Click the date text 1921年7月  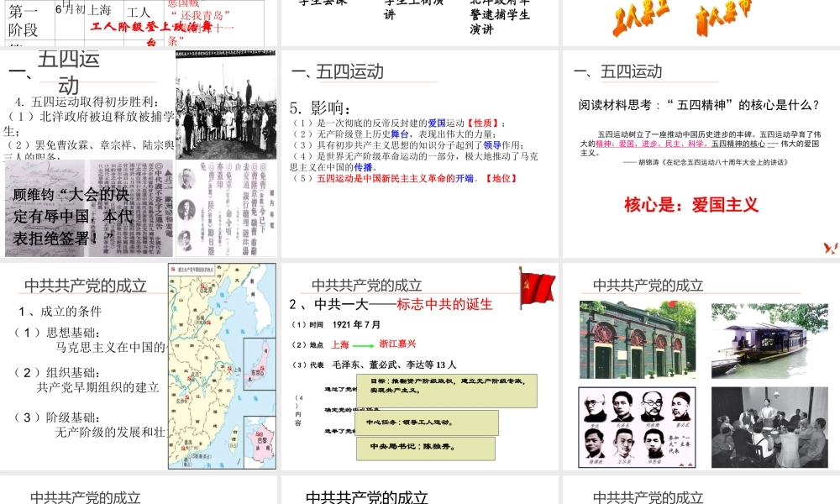coord(356,324)
